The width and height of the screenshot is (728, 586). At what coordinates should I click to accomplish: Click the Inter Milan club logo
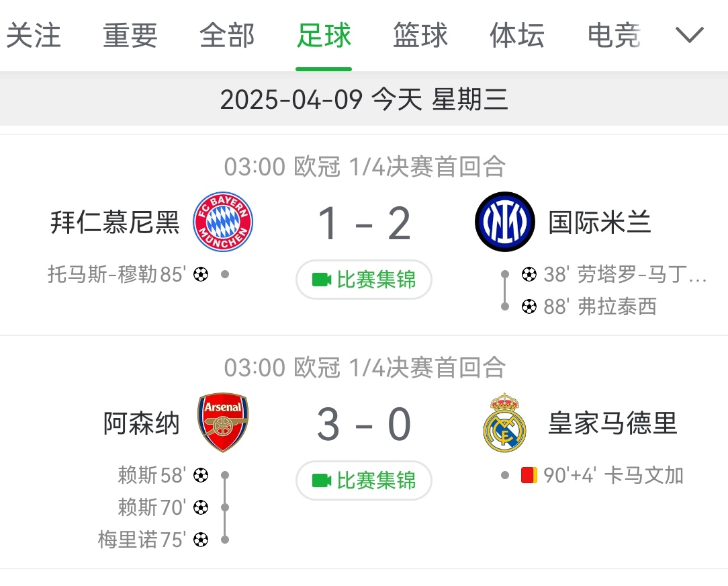point(504,222)
